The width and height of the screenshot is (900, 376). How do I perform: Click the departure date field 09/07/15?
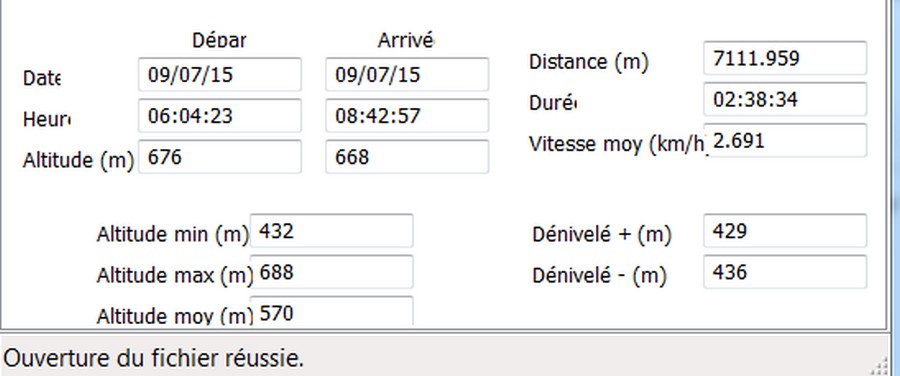click(x=220, y=75)
